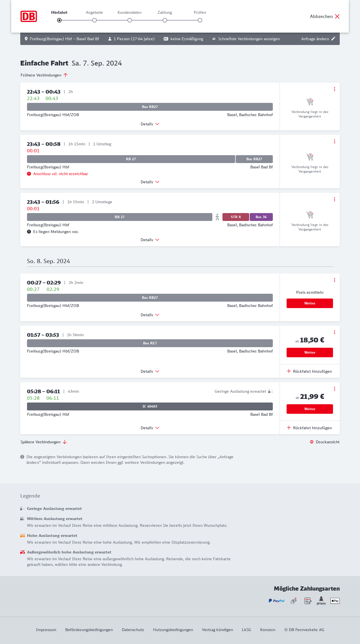360x644 pixels.
Task: Load Spätere Verbindungen
Action: 44,442
